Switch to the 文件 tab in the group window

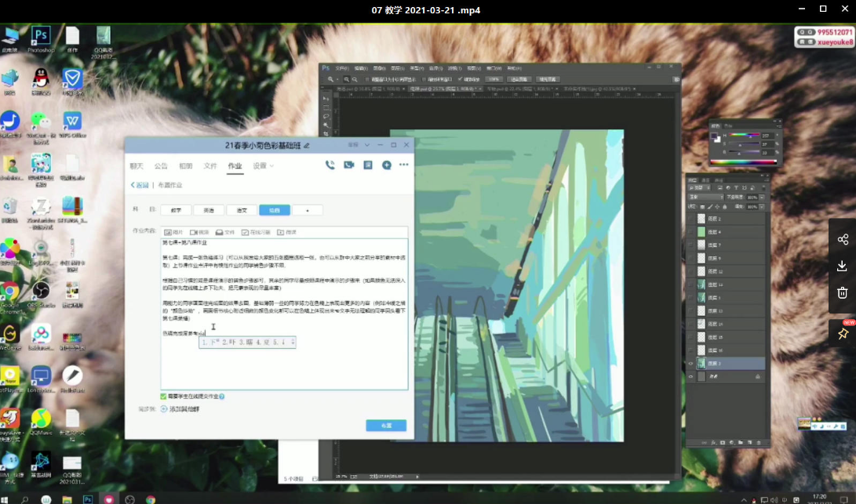210,166
